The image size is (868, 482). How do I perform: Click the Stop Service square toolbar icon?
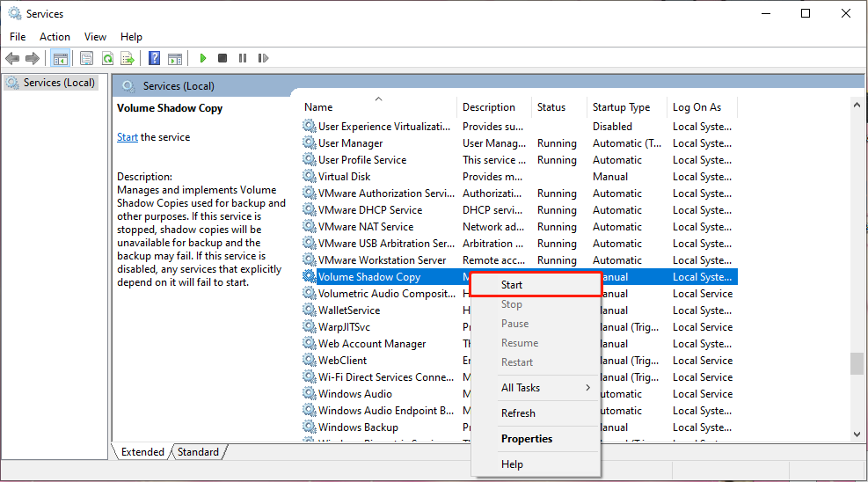(x=222, y=58)
